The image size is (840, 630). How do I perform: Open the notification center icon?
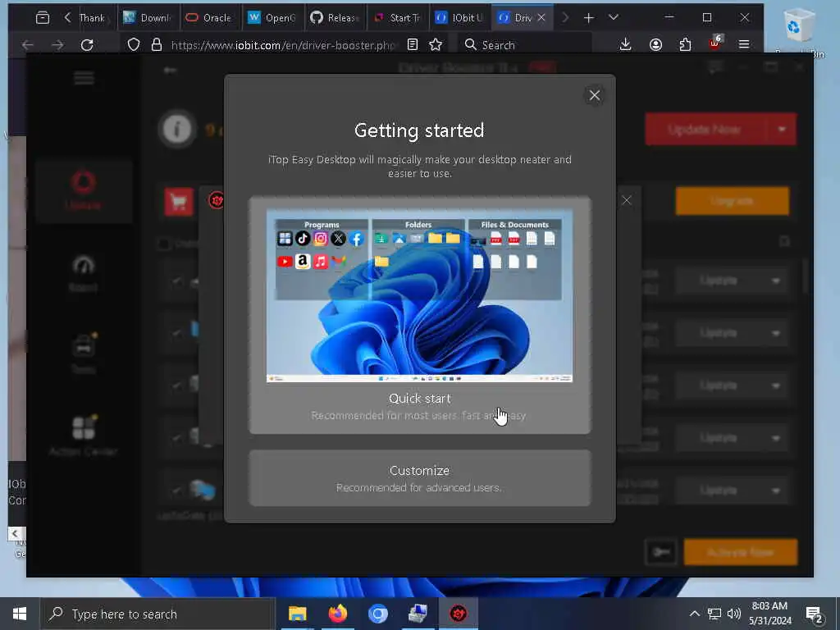pos(815,614)
